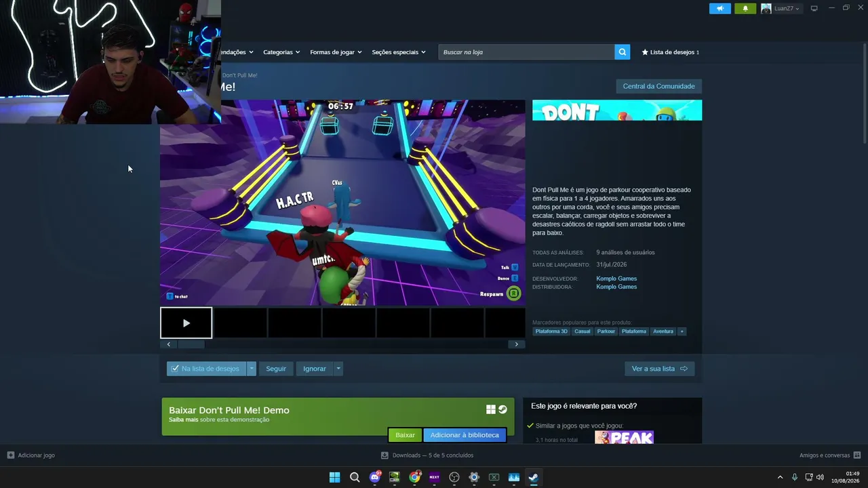
Task: Click the star icon beside Lista de desejos
Action: [645, 52]
